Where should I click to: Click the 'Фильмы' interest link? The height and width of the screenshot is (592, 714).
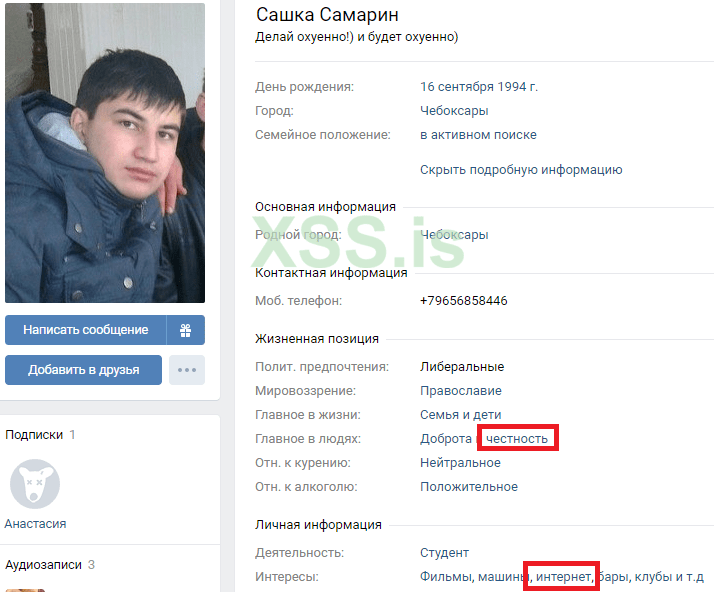(x=445, y=577)
